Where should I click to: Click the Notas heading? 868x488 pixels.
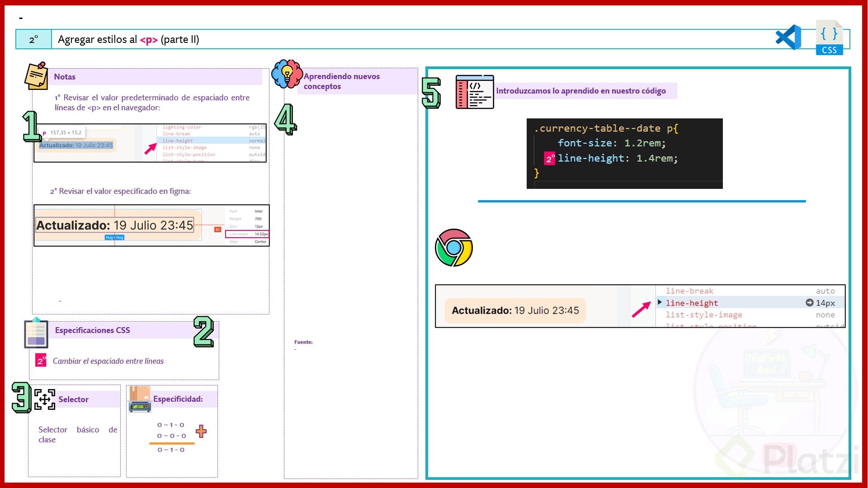click(x=65, y=77)
